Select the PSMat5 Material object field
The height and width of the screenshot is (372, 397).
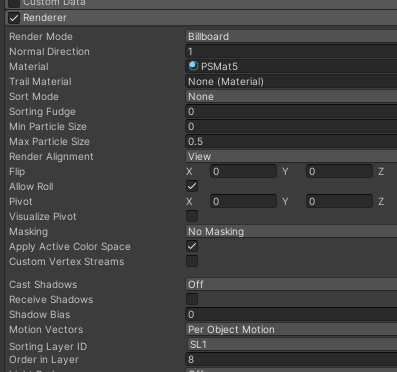(291, 66)
